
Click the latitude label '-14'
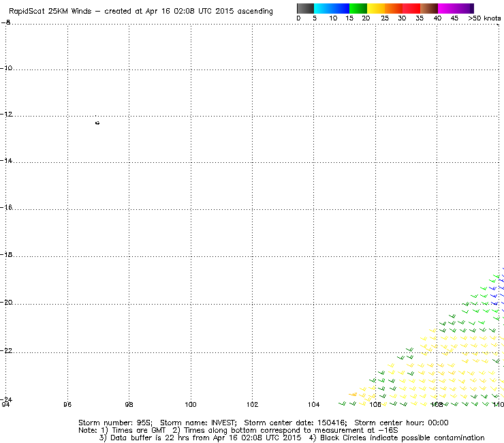pyautogui.click(x=6, y=160)
